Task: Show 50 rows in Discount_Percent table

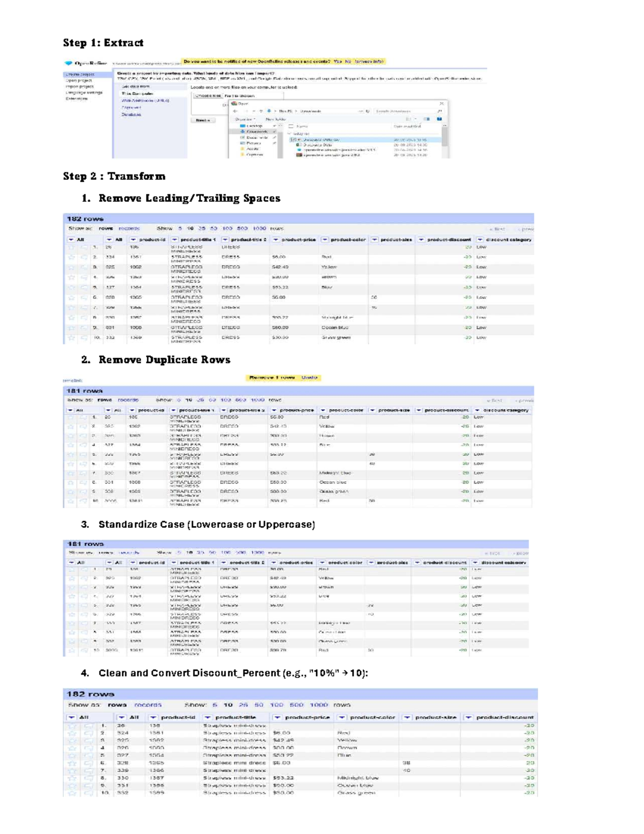Action: tap(259, 705)
